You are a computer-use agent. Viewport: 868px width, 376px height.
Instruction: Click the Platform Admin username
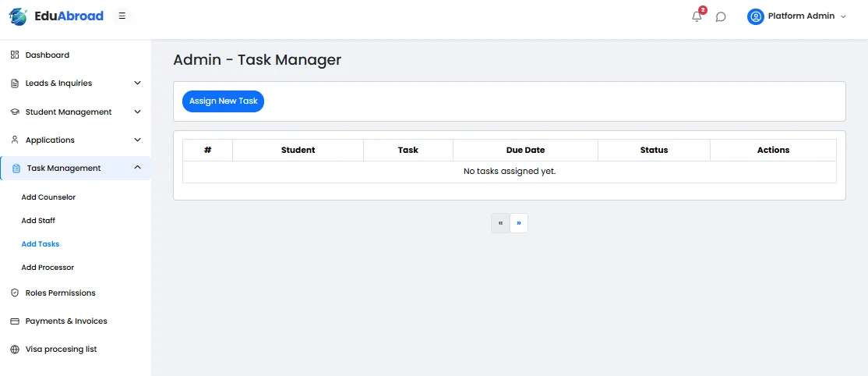point(801,16)
